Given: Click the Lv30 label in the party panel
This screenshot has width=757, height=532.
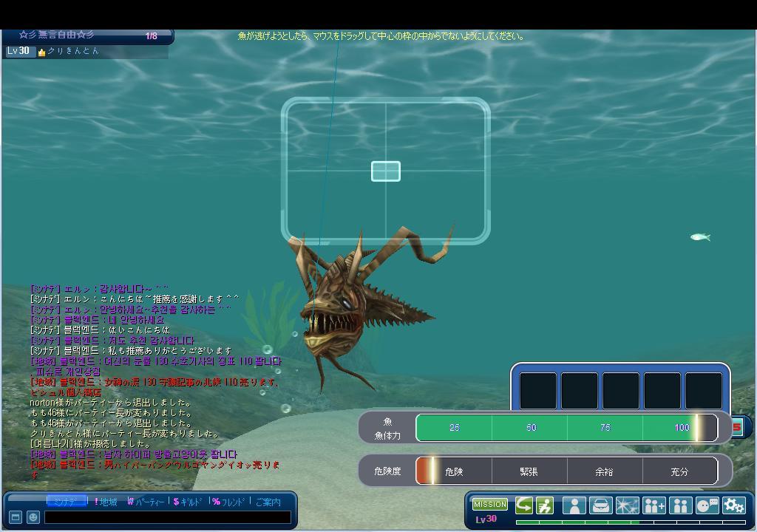Looking at the screenshot, I should tap(18, 51).
